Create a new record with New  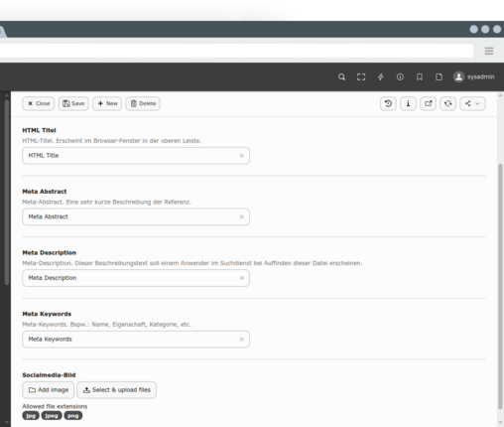(x=107, y=103)
